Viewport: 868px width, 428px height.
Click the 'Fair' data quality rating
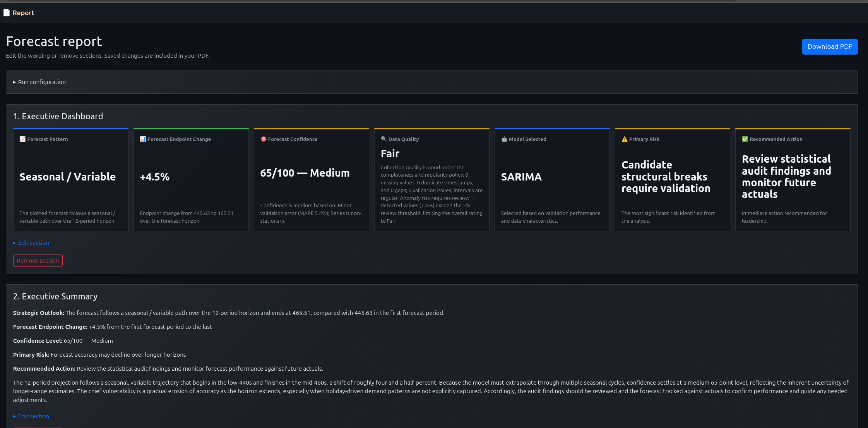390,154
